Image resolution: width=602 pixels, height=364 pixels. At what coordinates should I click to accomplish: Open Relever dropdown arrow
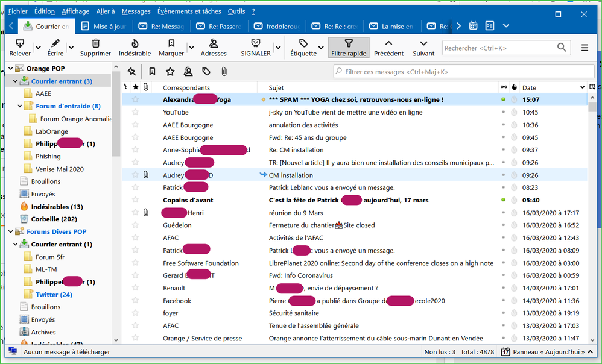tap(38, 48)
